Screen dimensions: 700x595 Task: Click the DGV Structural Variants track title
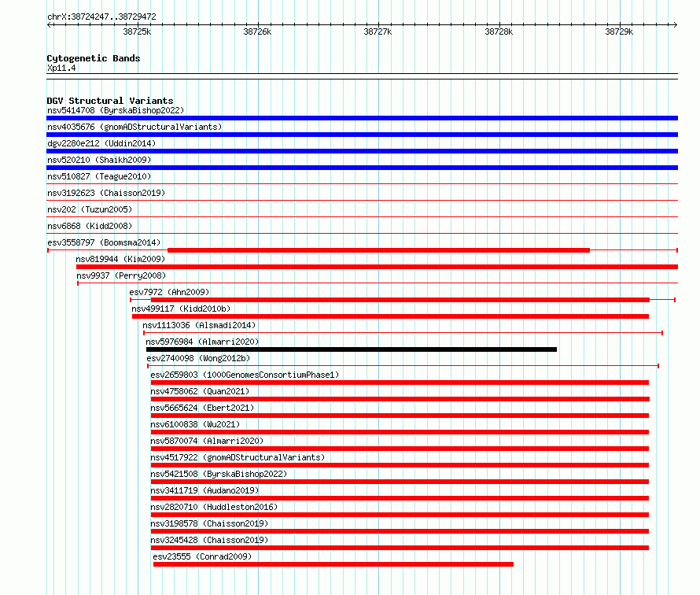point(110,101)
